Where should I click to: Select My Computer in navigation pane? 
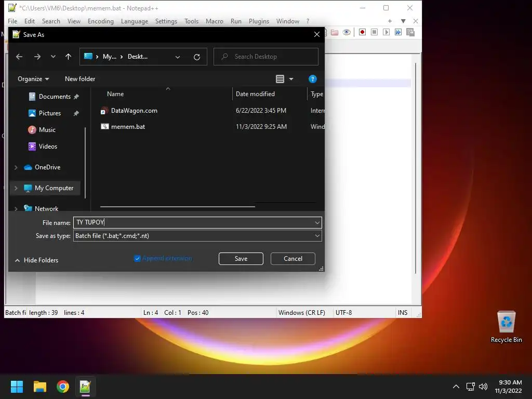click(54, 188)
